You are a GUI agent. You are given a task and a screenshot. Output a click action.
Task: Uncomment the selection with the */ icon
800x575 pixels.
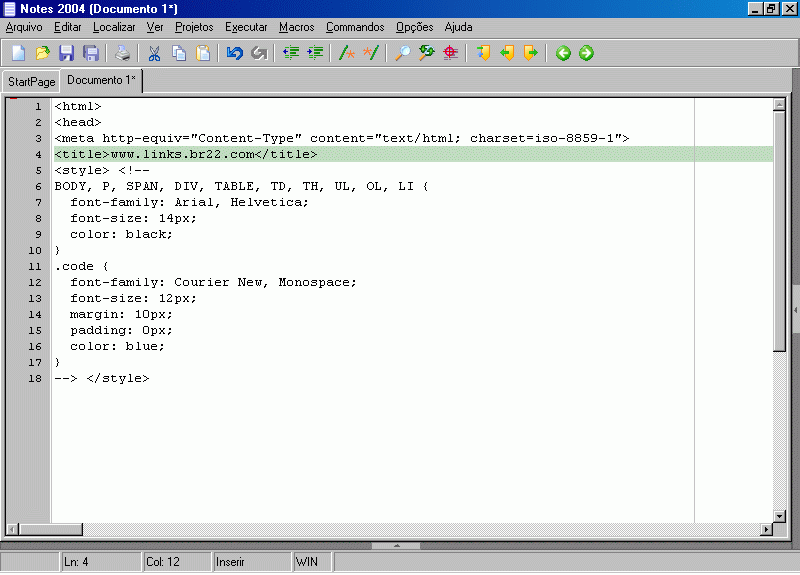[x=371, y=53]
